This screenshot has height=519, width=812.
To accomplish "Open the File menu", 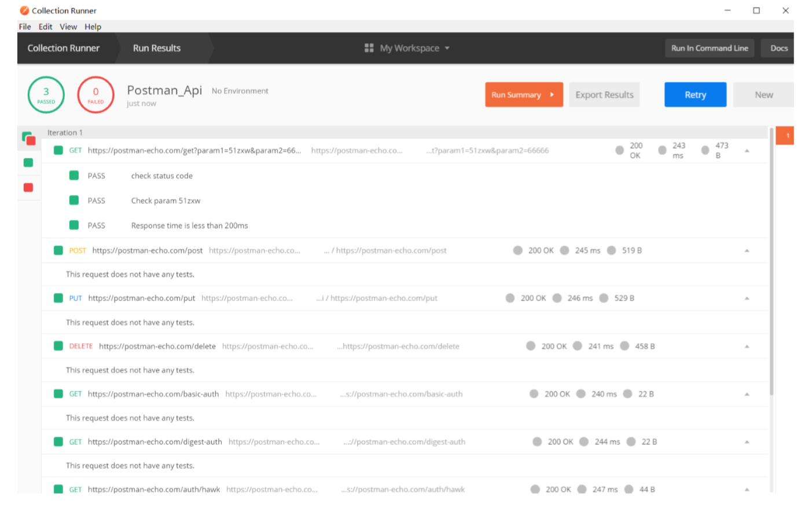I will 25,27.
